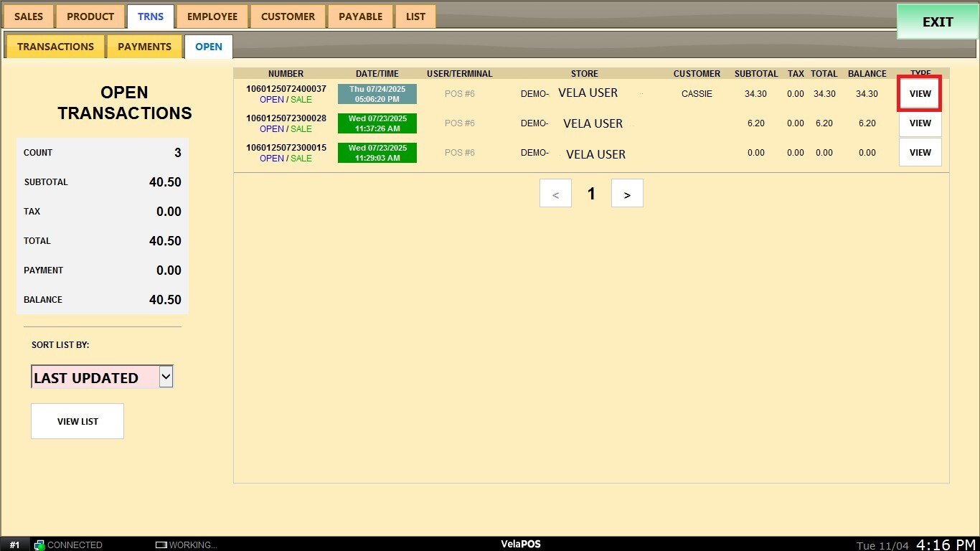980x551 pixels.
Task: Click the EXIT button
Action: (x=937, y=22)
